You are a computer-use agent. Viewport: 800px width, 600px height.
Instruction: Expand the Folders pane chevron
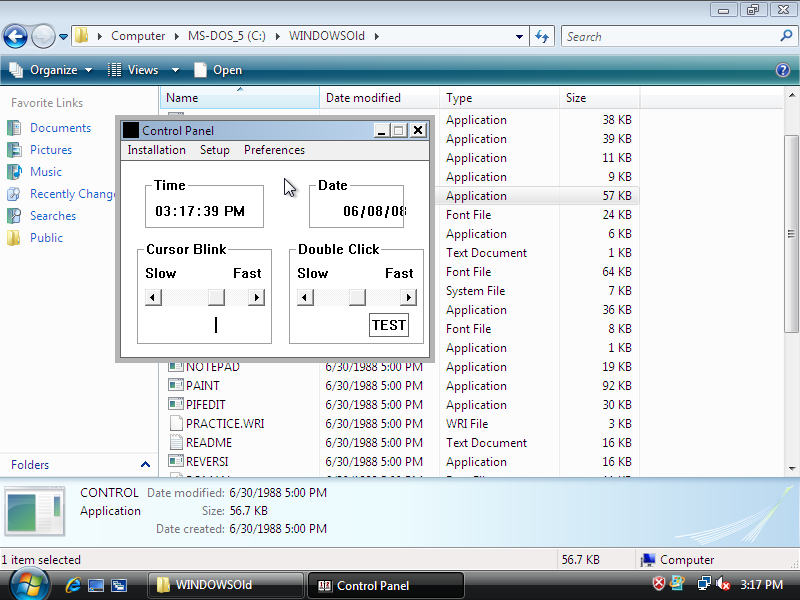click(x=145, y=465)
